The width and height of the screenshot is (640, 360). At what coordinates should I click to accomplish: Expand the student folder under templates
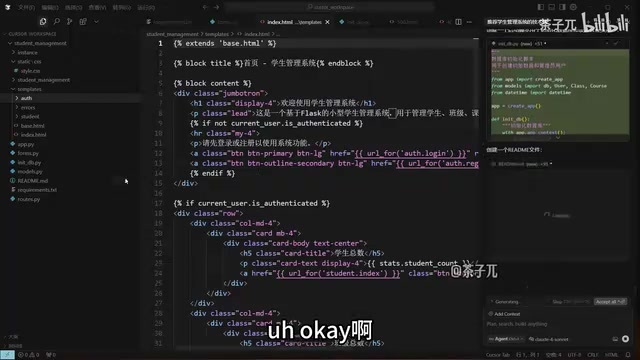pyautogui.click(x=30, y=117)
